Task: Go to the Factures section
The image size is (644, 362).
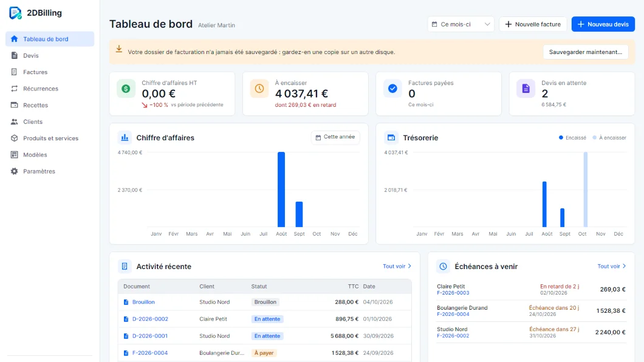Action: (50, 72)
